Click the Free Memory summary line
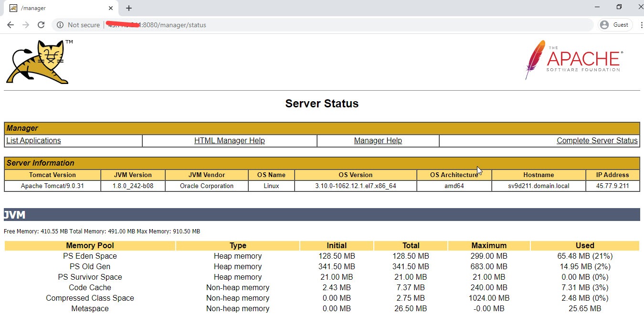The width and height of the screenshot is (644, 315). point(102,231)
